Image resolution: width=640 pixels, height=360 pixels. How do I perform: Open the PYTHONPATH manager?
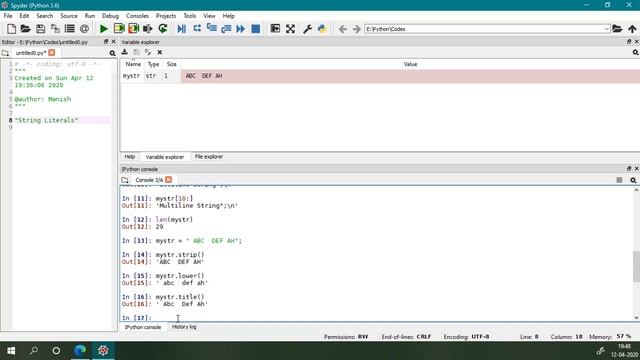point(322,29)
